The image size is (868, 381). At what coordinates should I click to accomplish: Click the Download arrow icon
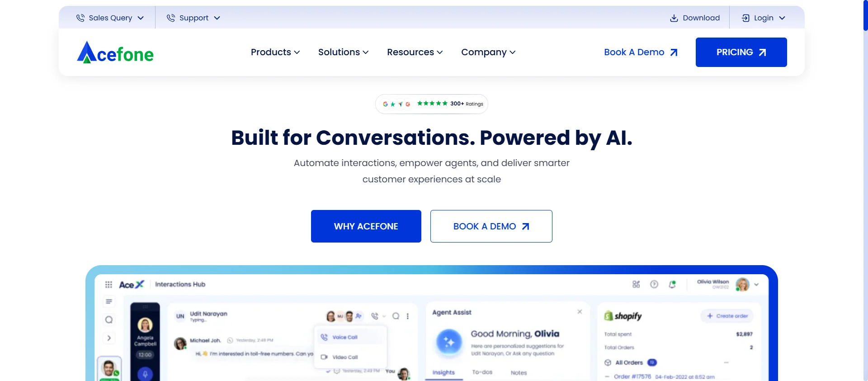pos(674,18)
